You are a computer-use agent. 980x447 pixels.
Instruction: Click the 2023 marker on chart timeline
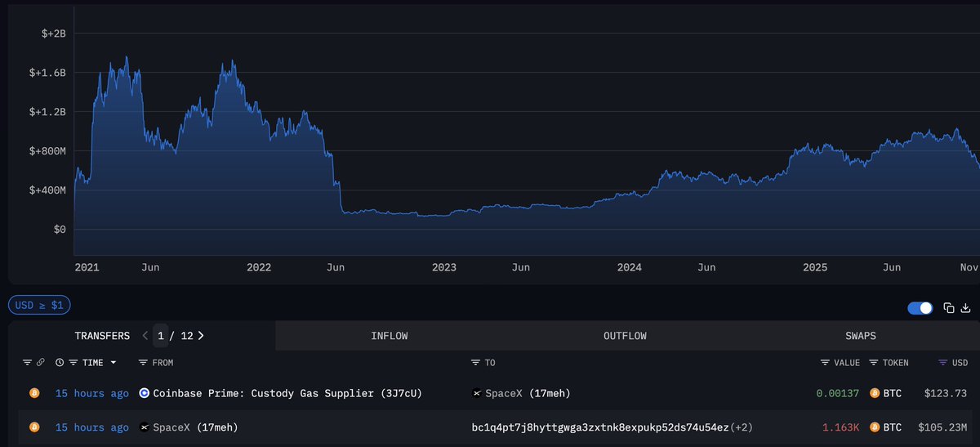(x=444, y=267)
